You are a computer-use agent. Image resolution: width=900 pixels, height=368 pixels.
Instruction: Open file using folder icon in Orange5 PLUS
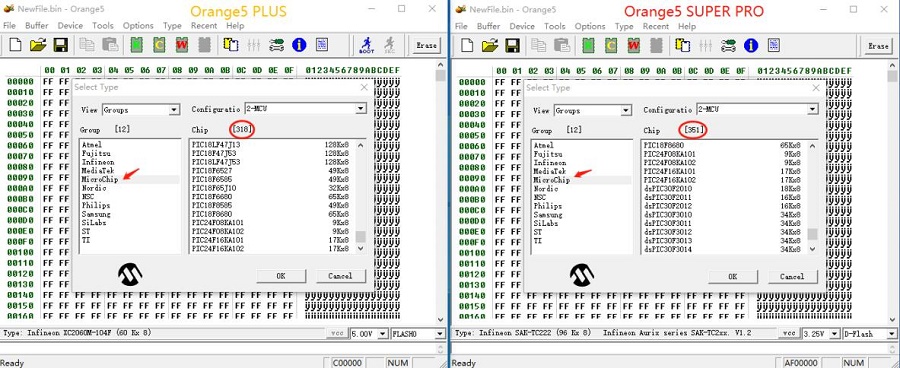coord(38,45)
